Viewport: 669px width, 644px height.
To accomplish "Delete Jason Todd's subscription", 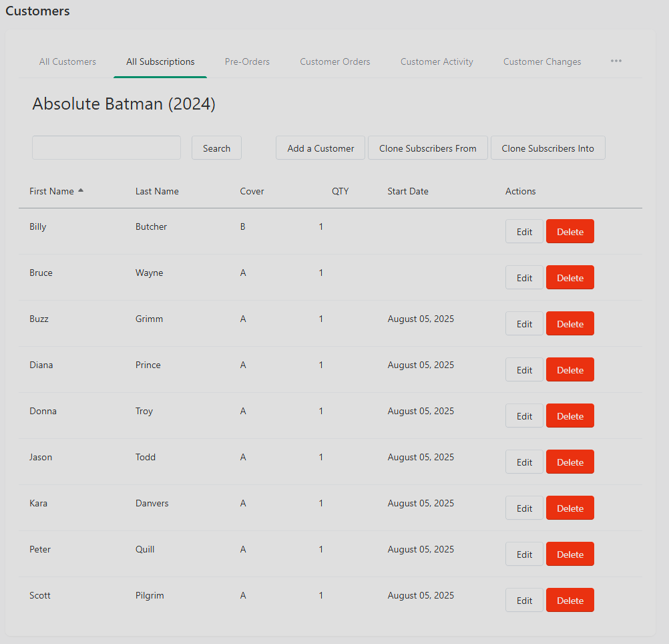I will pos(570,462).
